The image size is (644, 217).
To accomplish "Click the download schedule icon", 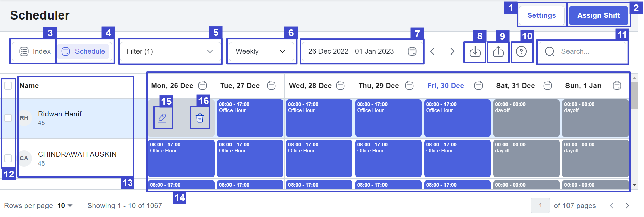I will (475, 52).
